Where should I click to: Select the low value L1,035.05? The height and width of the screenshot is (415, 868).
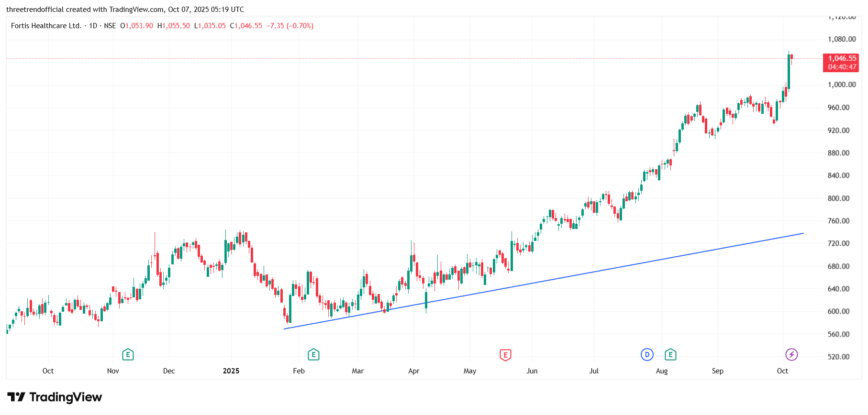[x=210, y=26]
